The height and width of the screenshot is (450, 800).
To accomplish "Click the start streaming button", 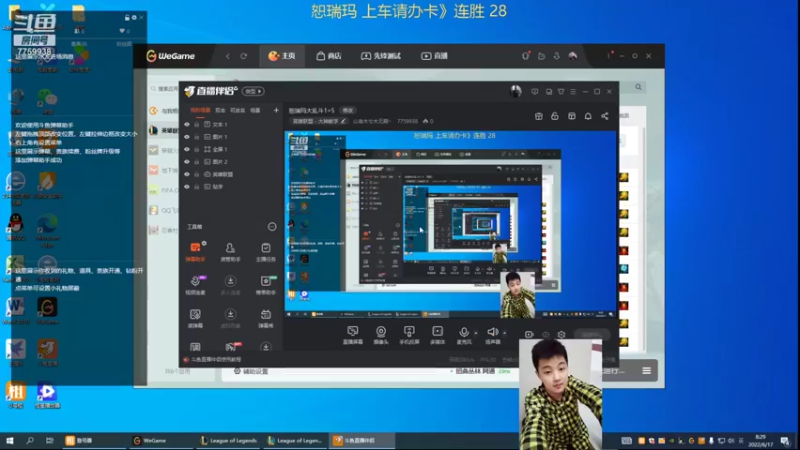I will 592,335.
